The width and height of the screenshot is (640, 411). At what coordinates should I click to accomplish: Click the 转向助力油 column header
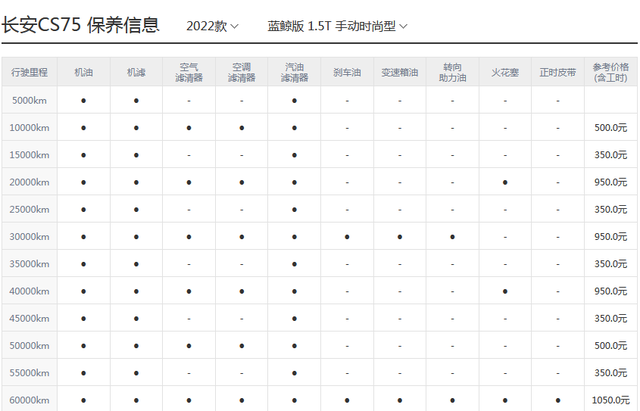click(x=452, y=72)
